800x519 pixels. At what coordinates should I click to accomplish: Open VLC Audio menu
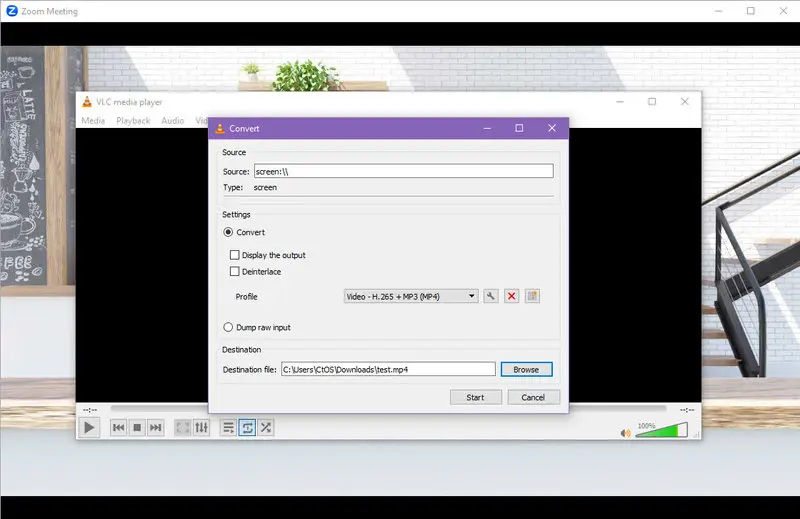tap(172, 120)
